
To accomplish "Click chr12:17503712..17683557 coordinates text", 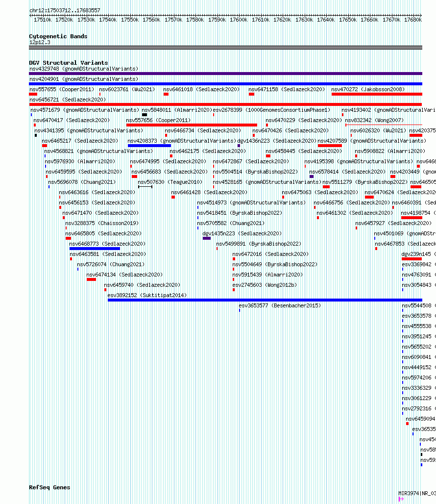I will 65,10.
